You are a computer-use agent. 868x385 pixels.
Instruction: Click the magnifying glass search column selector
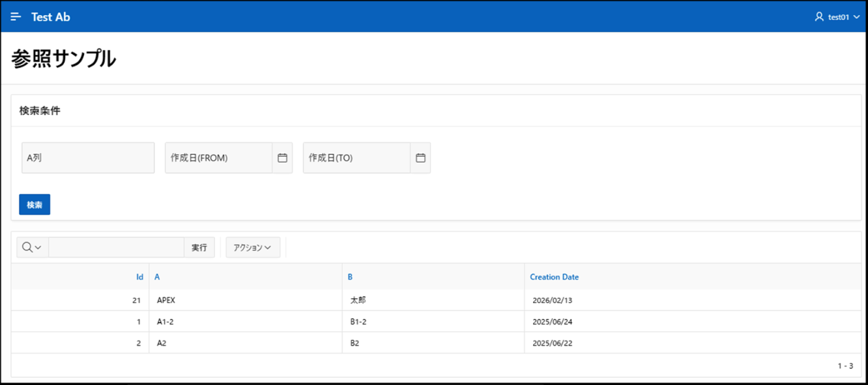32,248
